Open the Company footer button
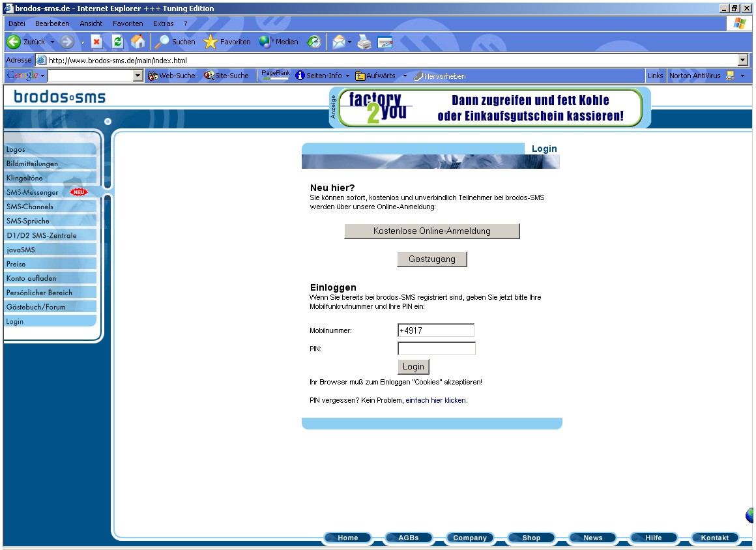756x550 pixels. pyautogui.click(x=470, y=538)
